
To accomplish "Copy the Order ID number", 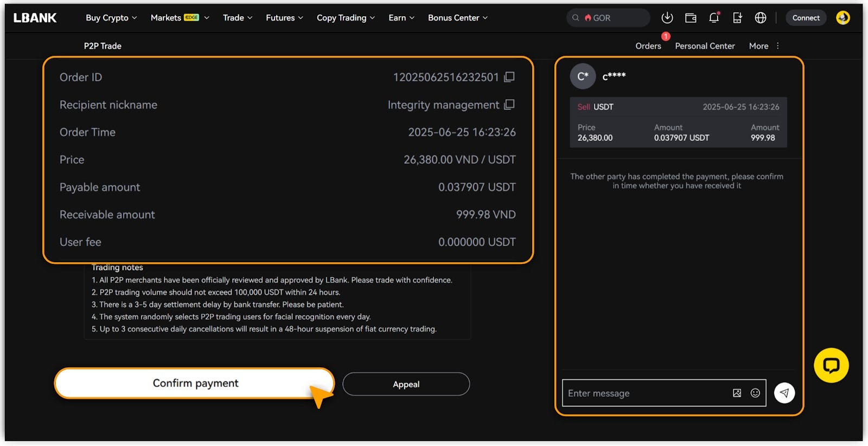I will pos(509,77).
